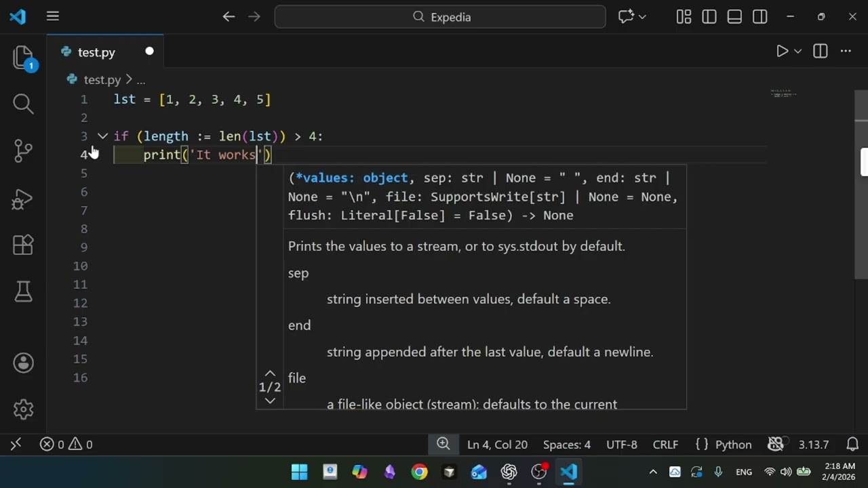Open problems errors and warnings indicator
Screen dimensions: 868x488
point(66,445)
